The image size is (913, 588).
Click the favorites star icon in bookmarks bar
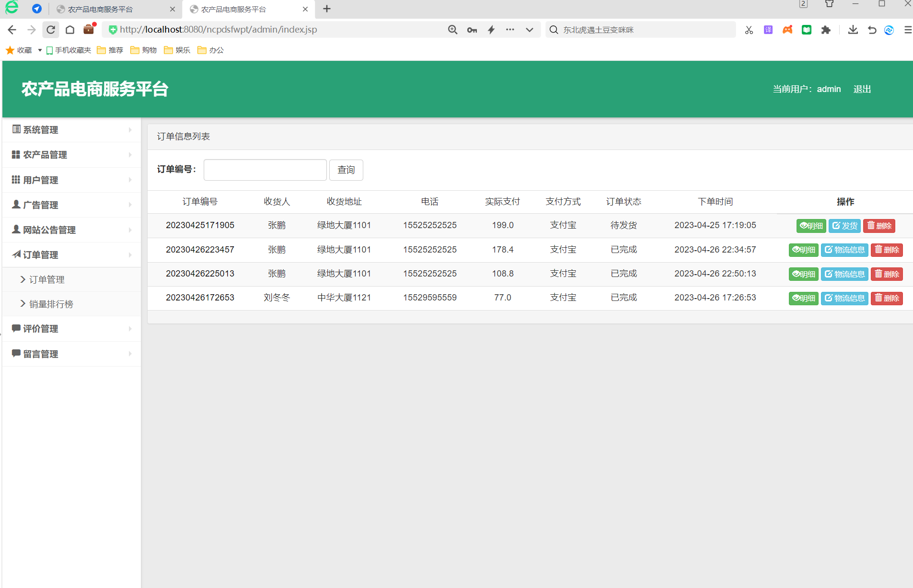point(10,50)
